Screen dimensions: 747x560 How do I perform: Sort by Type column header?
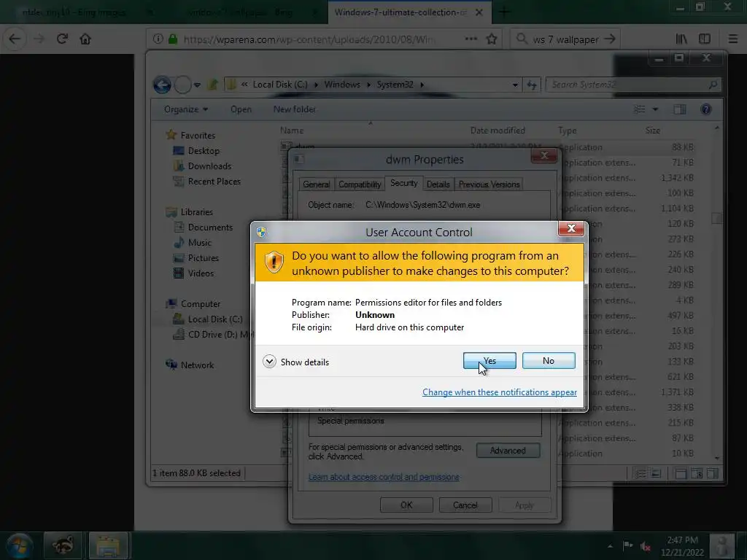coord(567,130)
